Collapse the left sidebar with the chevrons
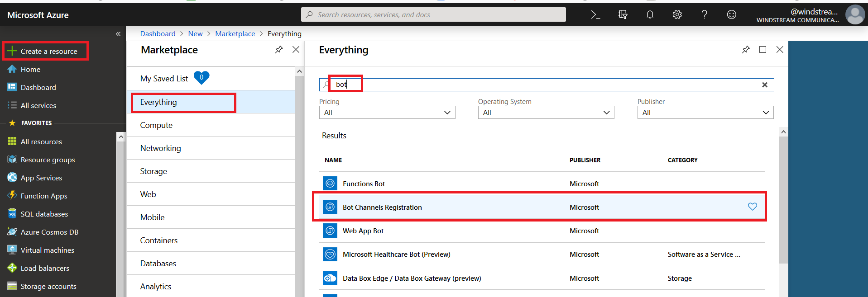This screenshot has width=868, height=297. 118,34
